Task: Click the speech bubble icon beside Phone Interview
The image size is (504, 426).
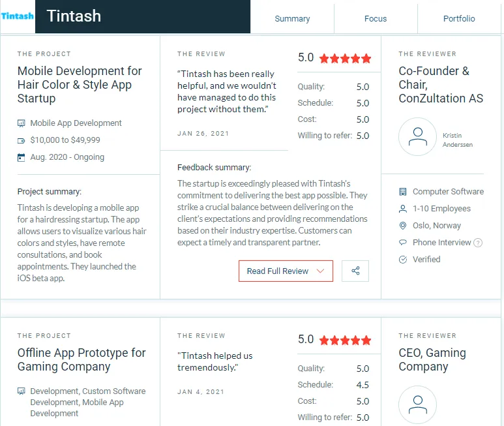Action: click(403, 243)
